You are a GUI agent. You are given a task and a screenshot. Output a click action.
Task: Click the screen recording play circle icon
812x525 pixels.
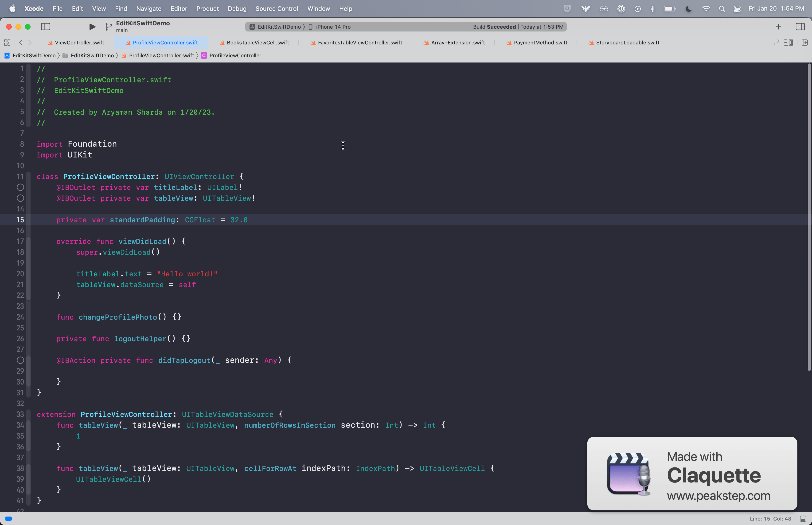[x=637, y=9]
